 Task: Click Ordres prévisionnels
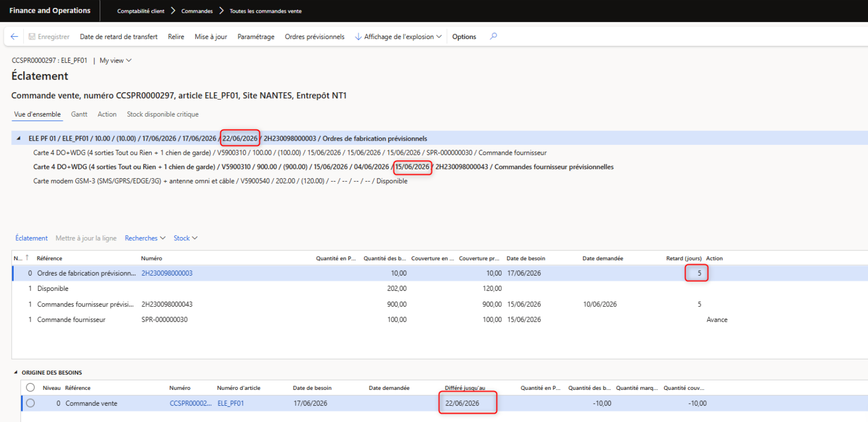(x=315, y=37)
